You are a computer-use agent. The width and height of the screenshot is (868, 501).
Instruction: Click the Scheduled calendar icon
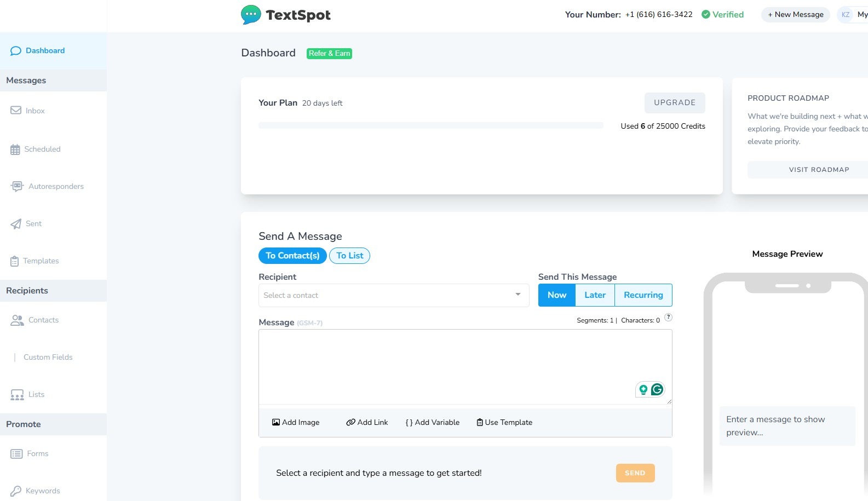[x=15, y=149]
